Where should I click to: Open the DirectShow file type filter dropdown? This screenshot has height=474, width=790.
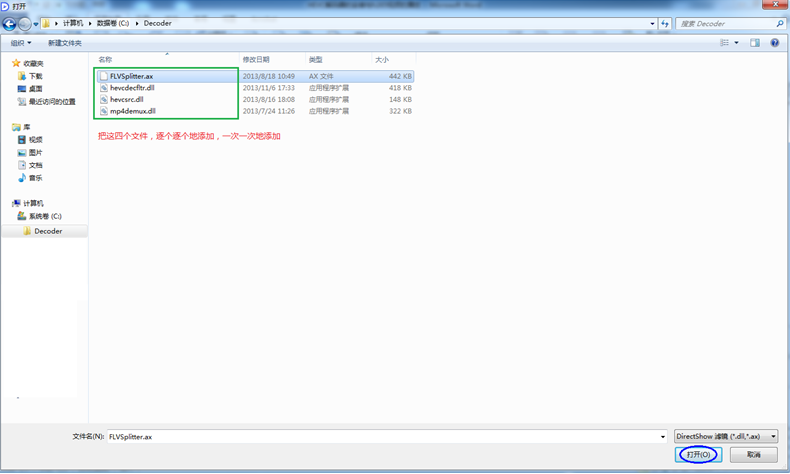[x=726, y=437]
